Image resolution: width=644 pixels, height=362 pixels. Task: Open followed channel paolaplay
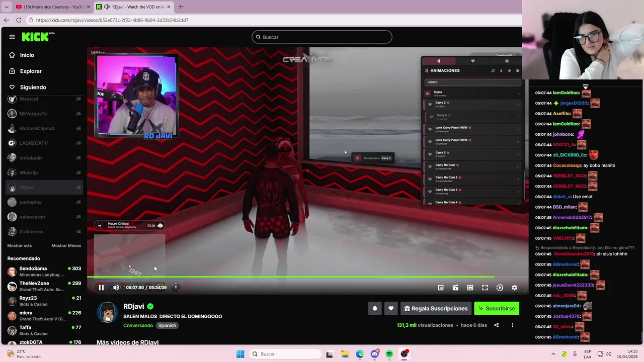44,202
